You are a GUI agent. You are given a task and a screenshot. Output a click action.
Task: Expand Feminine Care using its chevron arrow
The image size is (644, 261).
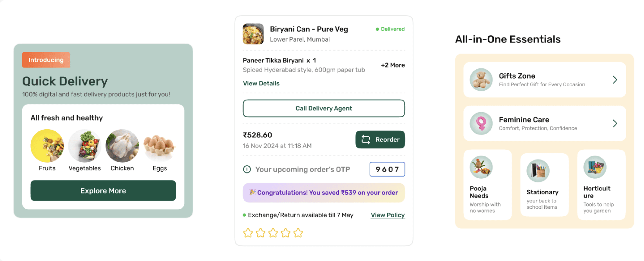click(x=615, y=123)
